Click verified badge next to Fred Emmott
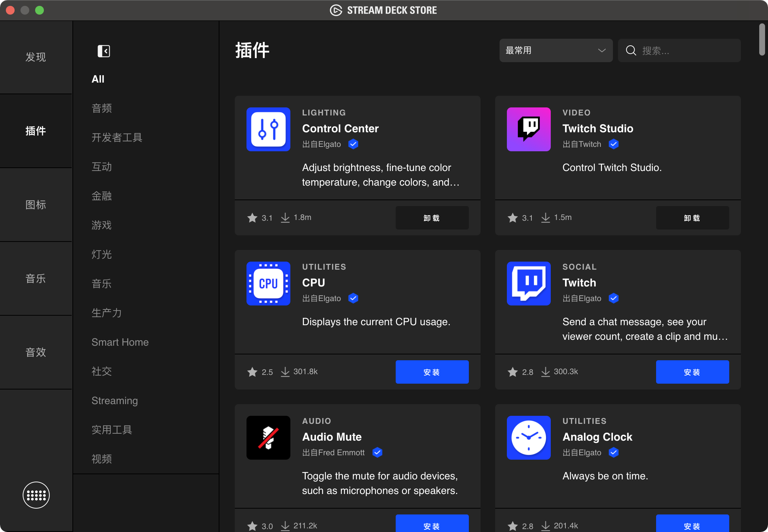 pos(377,452)
